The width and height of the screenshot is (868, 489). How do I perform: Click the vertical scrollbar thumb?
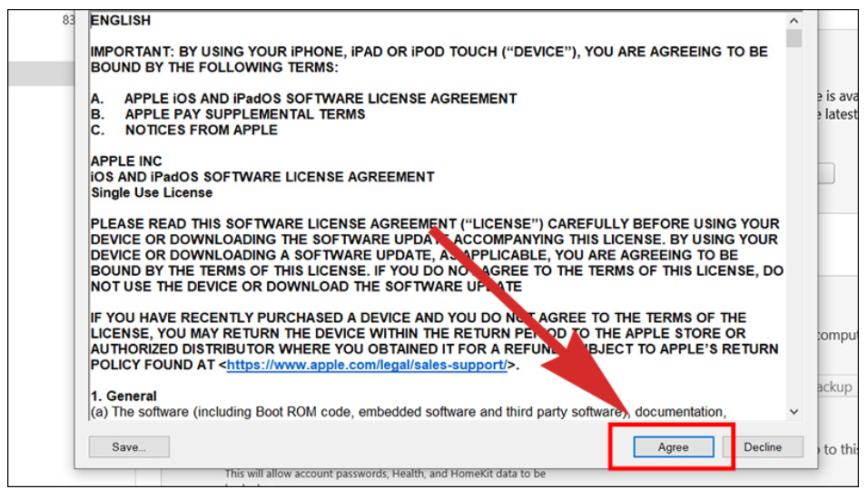794,38
